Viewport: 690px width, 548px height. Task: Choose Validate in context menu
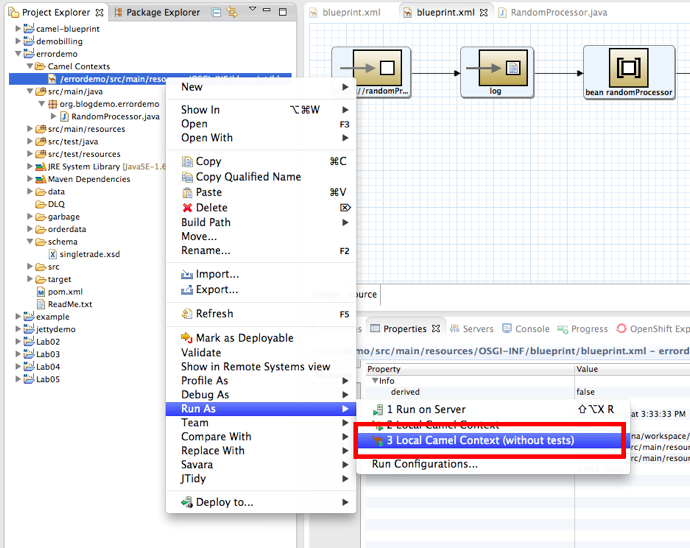pyautogui.click(x=261, y=353)
